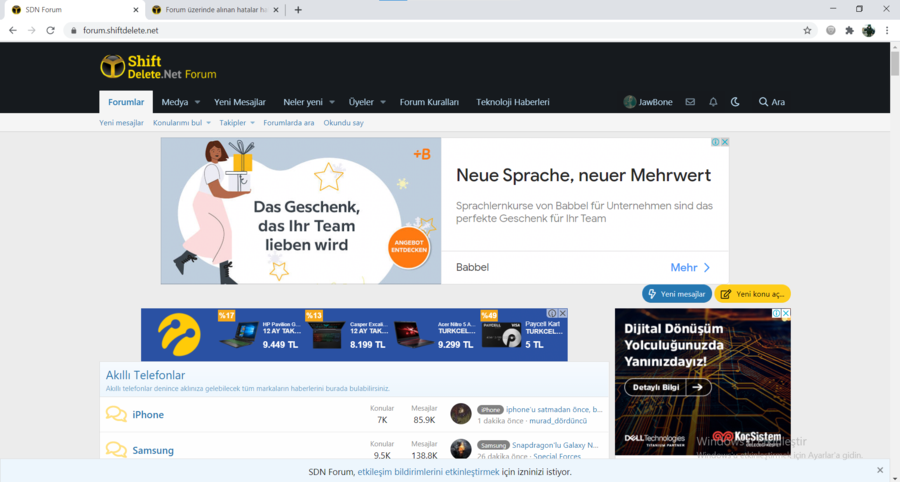Click 'Okundu say' link
This screenshot has width=900, height=482.
(343, 123)
